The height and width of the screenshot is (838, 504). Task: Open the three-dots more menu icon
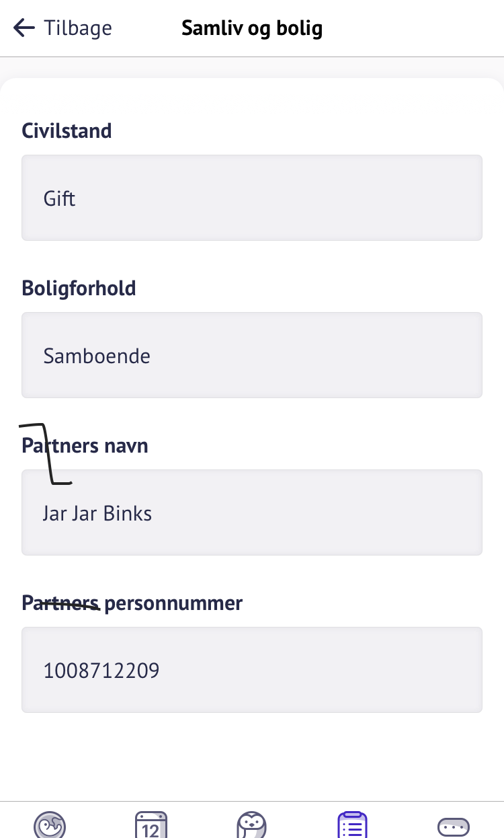tap(453, 826)
